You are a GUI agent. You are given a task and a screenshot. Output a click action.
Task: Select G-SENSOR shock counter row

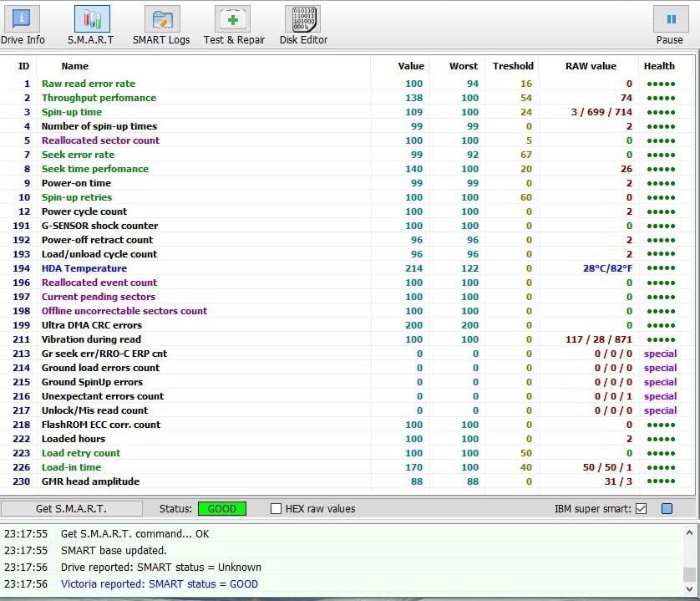pos(348,226)
